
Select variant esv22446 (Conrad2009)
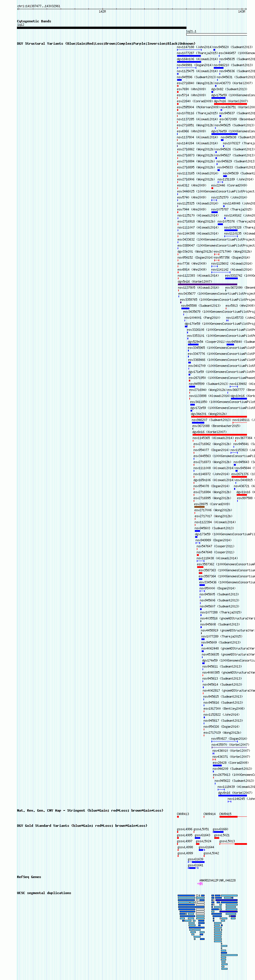(x=229, y=186)
